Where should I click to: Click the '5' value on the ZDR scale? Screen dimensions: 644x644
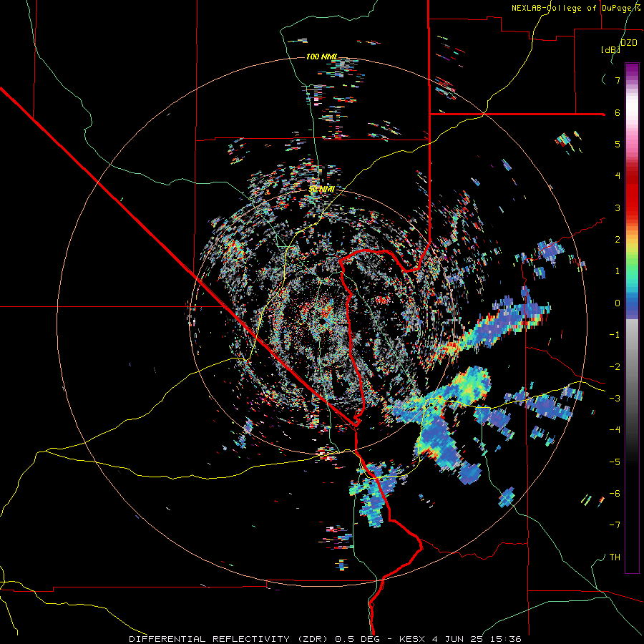click(x=618, y=144)
